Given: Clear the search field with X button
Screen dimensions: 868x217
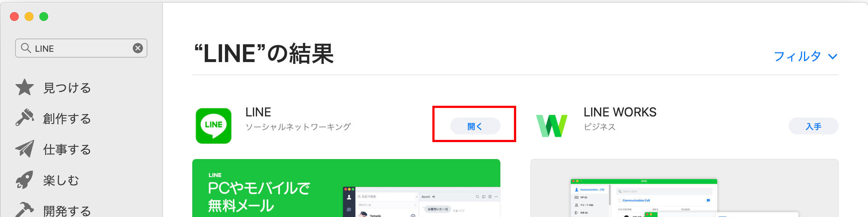Looking at the screenshot, I should [138, 48].
